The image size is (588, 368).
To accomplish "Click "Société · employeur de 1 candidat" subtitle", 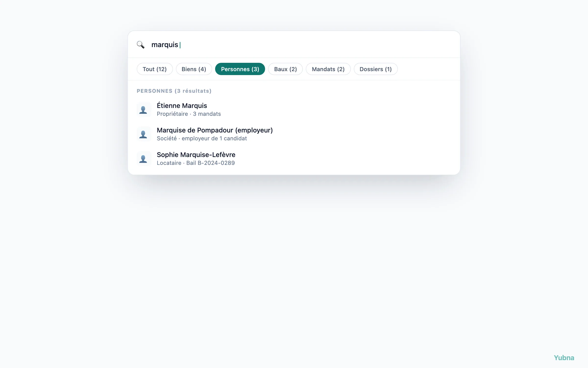I will (x=202, y=139).
